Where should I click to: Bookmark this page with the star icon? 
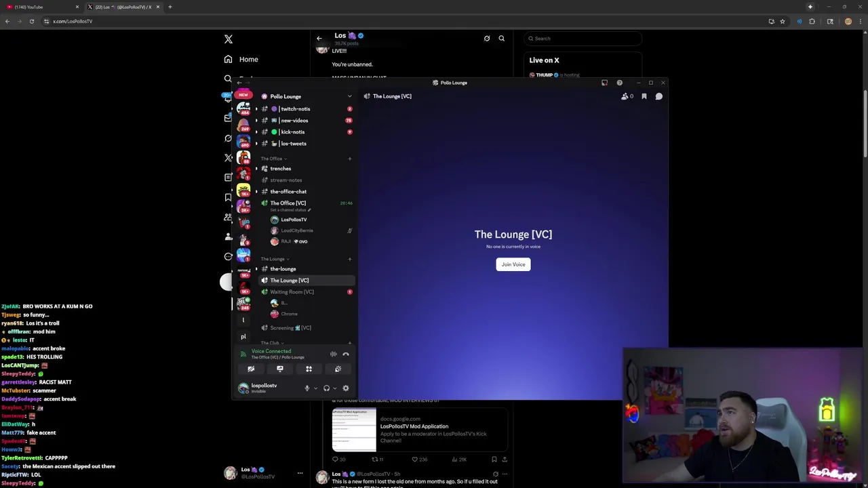click(783, 21)
